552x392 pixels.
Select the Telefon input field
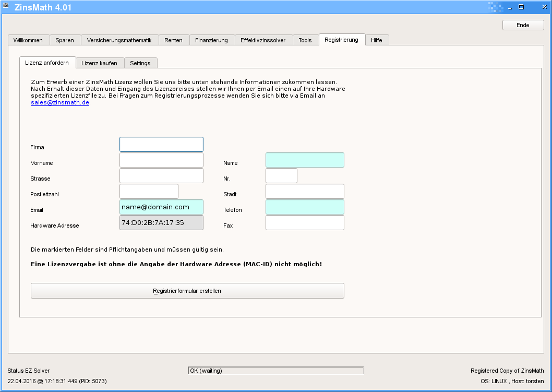(305, 207)
